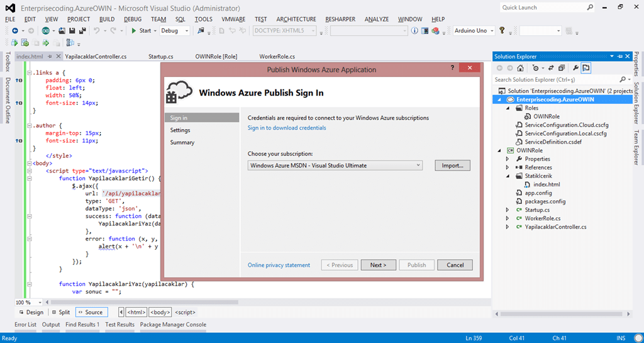Screen dimensions: 644x343
Task: Click the <body> breadcrumb tag in the editor
Action: pyautogui.click(x=160, y=312)
